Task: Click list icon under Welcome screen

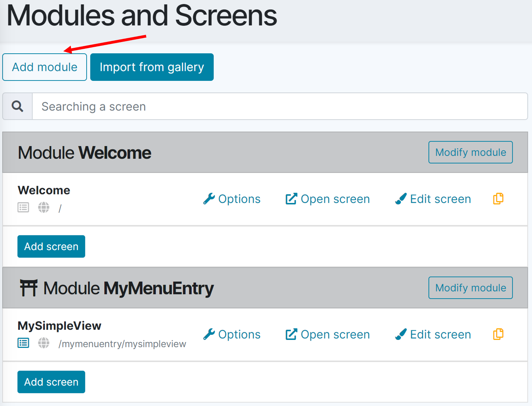Action: coord(23,207)
